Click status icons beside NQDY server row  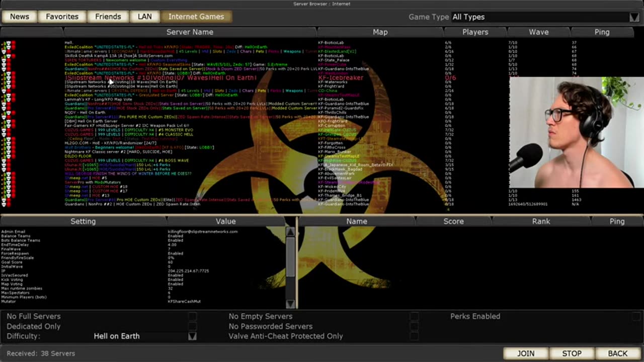coord(8,113)
